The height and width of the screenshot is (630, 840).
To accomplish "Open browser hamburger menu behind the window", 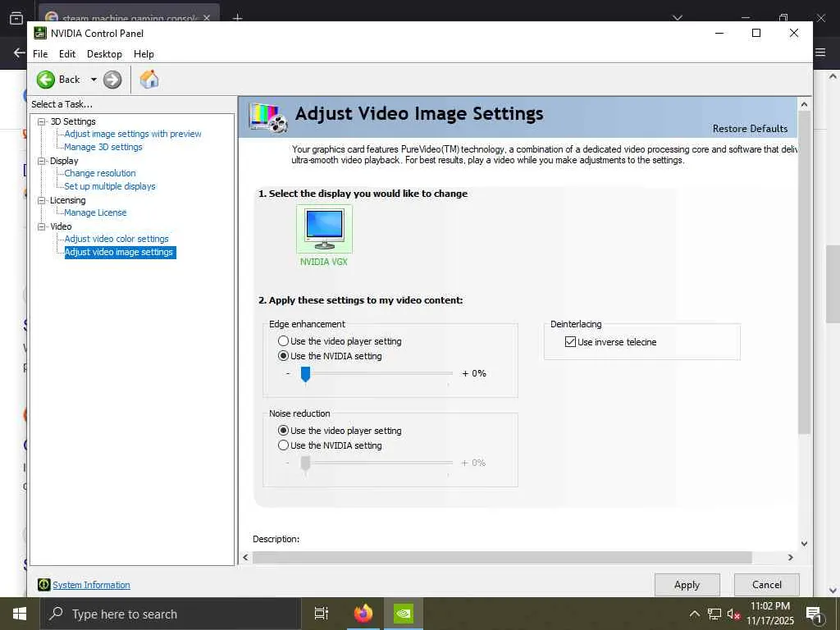I will point(820,52).
